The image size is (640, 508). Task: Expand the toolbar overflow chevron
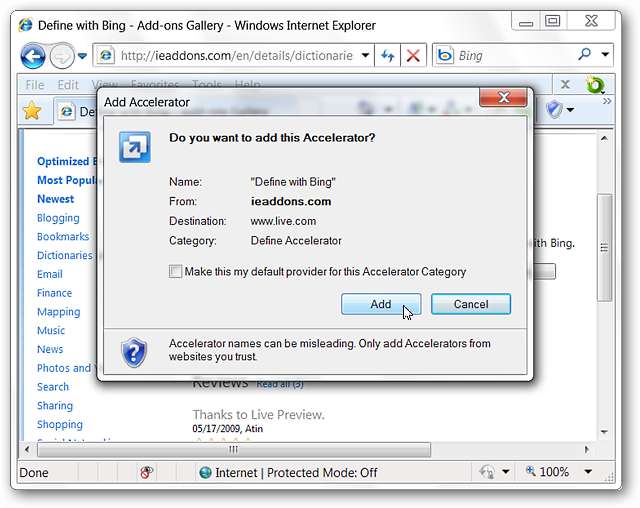pos(607,101)
